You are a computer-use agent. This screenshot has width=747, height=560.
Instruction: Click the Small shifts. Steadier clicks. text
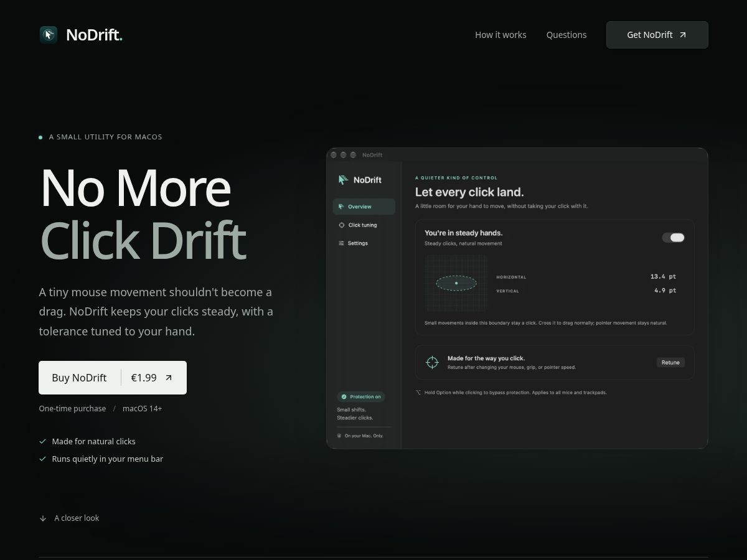[x=355, y=414]
